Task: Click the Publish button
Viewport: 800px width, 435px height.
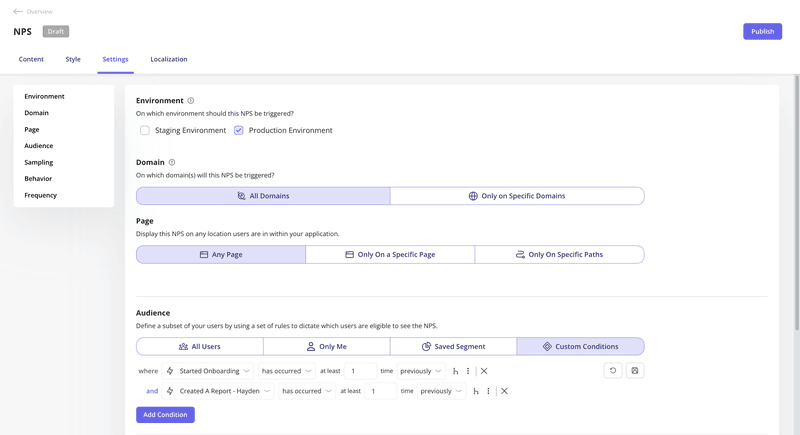Action: point(762,32)
